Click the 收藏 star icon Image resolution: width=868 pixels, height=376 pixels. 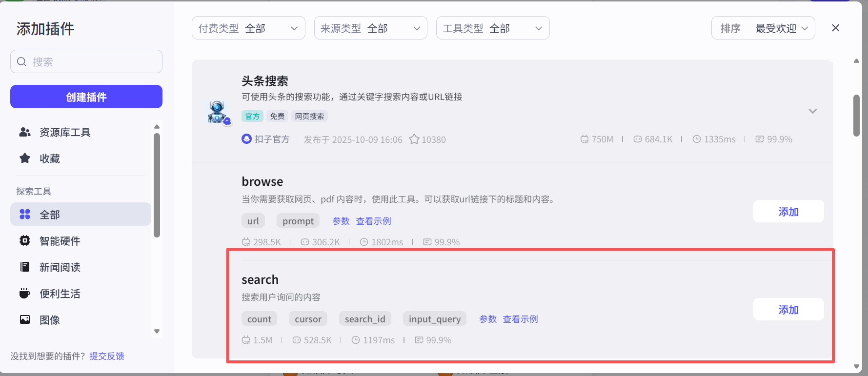pyautogui.click(x=25, y=158)
